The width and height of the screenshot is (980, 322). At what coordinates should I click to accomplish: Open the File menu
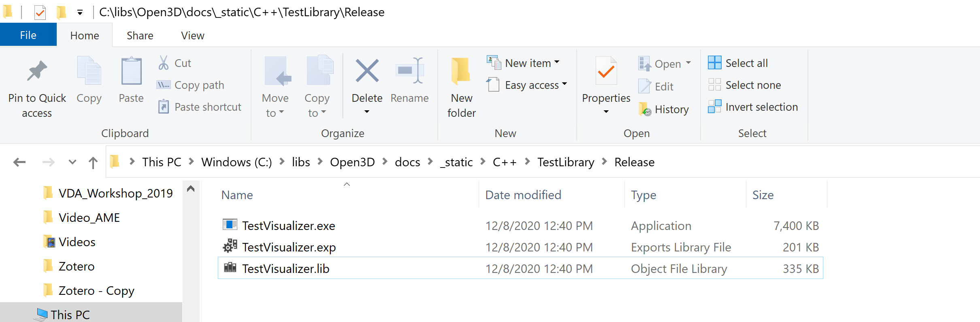click(x=28, y=35)
